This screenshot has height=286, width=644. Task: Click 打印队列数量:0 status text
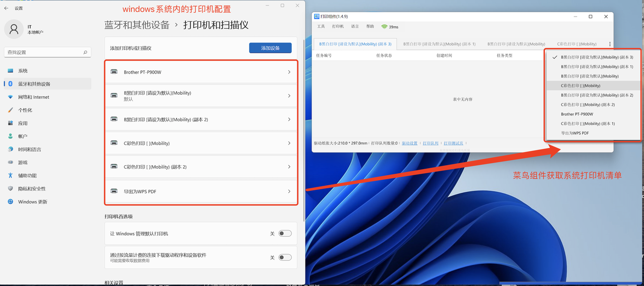tap(384, 144)
